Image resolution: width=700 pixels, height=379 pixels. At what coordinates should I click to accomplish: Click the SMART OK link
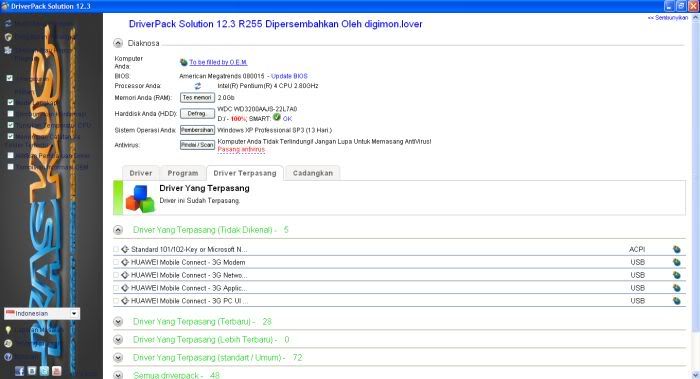(287, 119)
